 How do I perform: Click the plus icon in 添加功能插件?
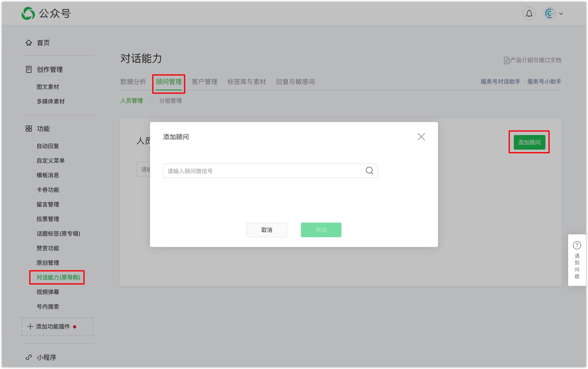(30, 327)
